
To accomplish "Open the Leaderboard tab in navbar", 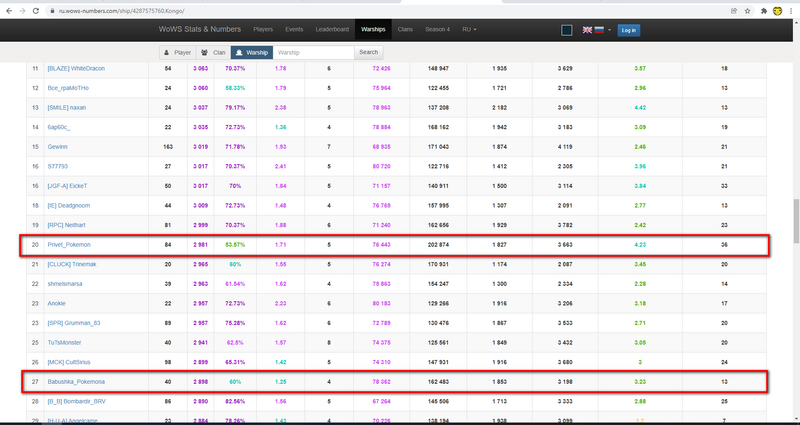I will (331, 30).
